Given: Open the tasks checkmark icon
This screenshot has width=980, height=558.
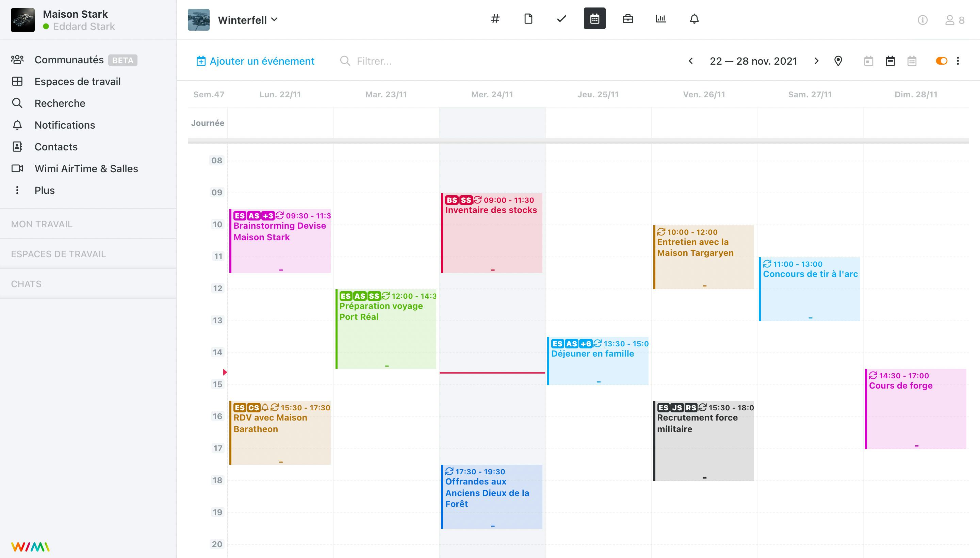Looking at the screenshot, I should pyautogui.click(x=561, y=19).
